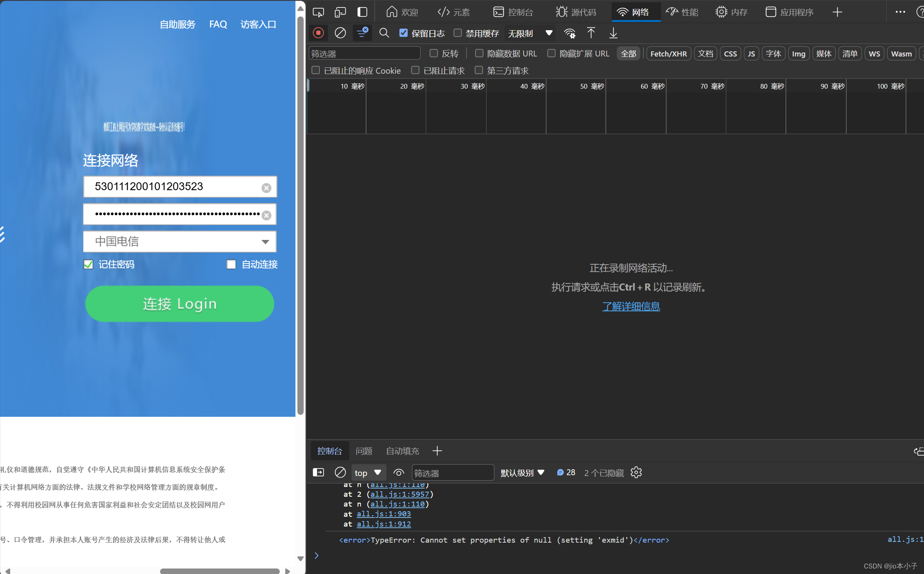
Task: Open the 应用程序 tab
Action: coord(789,12)
